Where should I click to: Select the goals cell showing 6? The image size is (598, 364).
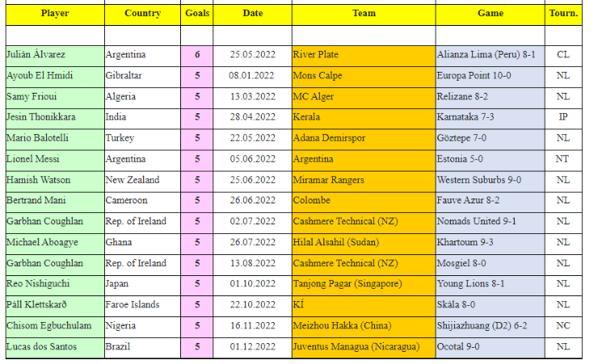[x=197, y=55]
